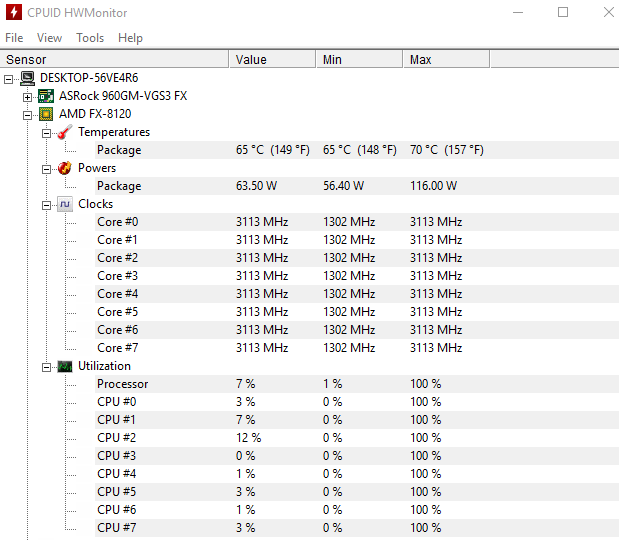Image resolution: width=619 pixels, height=540 pixels.
Task: Click the Min column header
Action: click(x=359, y=60)
